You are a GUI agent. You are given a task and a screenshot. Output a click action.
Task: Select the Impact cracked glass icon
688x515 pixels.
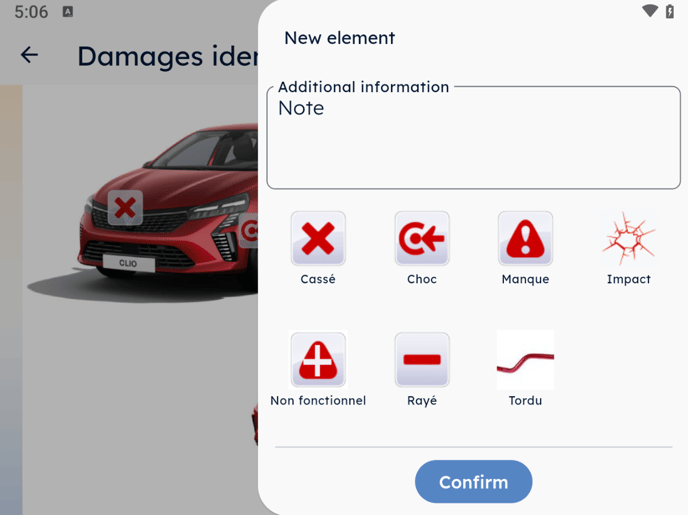[x=629, y=239]
